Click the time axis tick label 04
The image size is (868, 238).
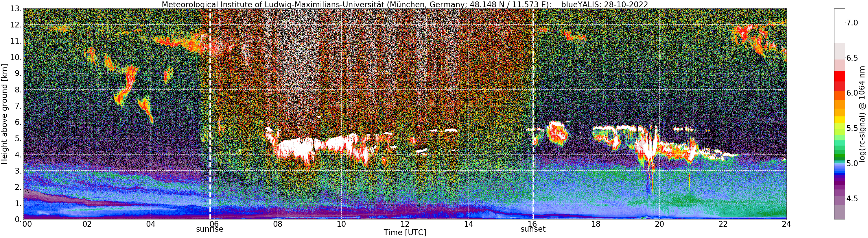(151, 224)
